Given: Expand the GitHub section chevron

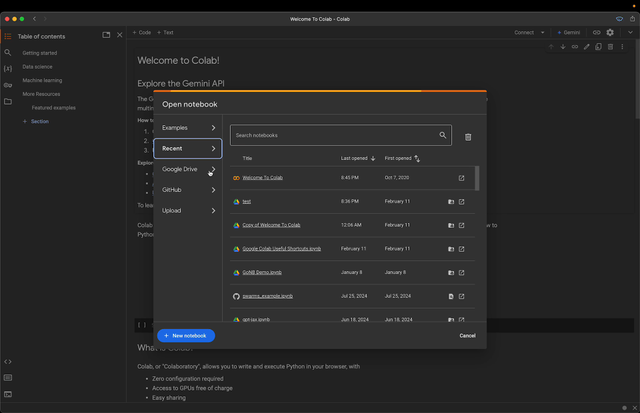Looking at the screenshot, I should (213, 190).
